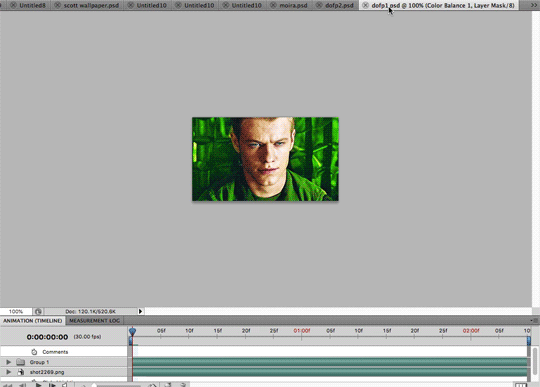Close the dofp2.psd tab via its X icon
540x387 pixels.
coord(319,5)
